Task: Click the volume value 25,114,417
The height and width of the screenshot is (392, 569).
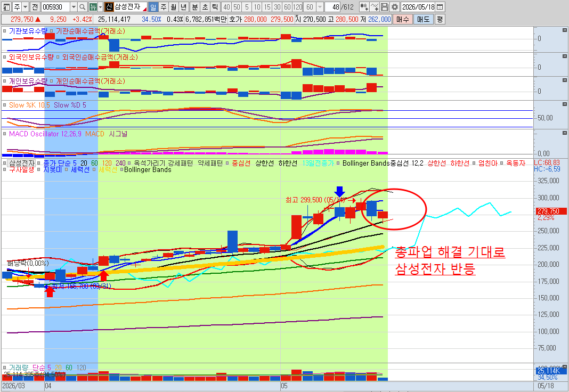Action: pos(114,19)
